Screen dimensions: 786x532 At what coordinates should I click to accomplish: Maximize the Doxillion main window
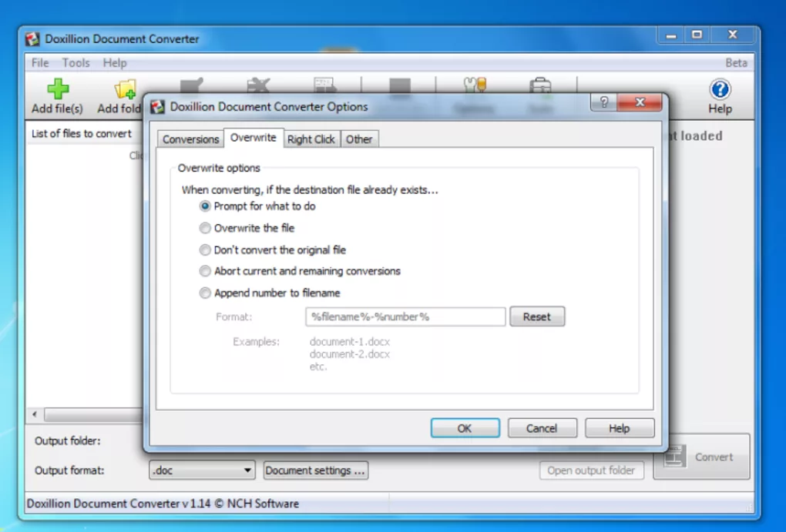pyautogui.click(x=697, y=35)
